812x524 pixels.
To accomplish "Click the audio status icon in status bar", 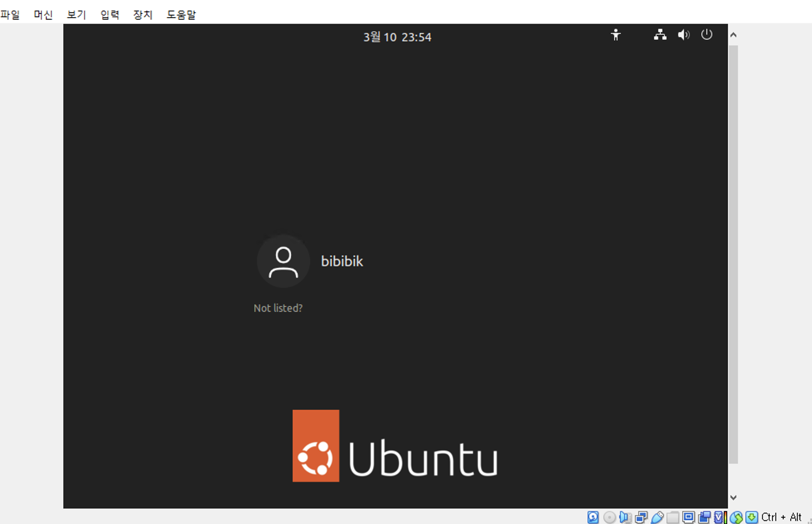I will [x=625, y=517].
